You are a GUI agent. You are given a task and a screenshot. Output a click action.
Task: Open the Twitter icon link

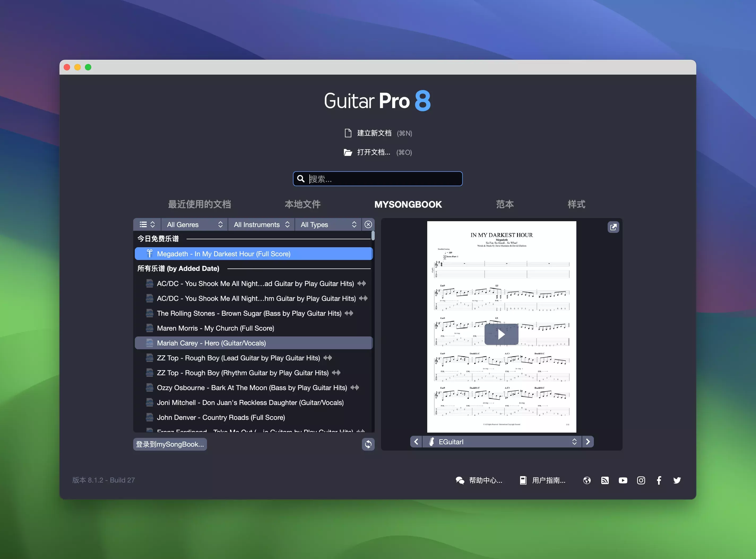(677, 480)
